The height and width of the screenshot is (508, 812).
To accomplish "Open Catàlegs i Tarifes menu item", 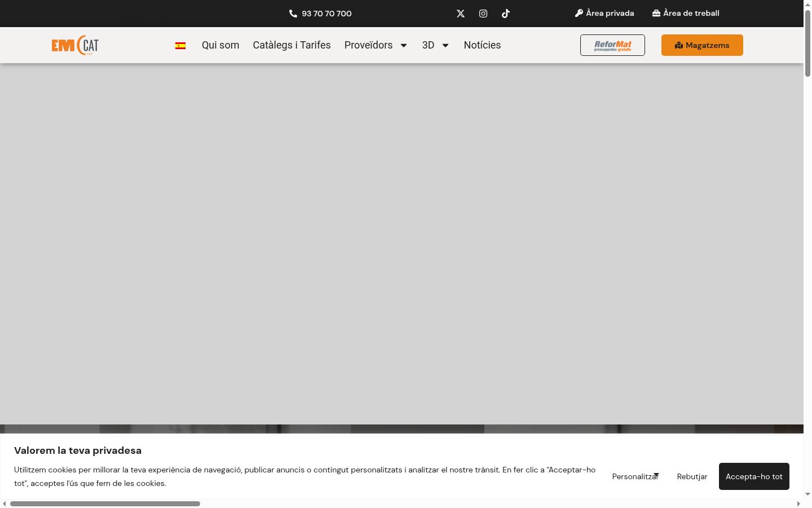I will [x=292, y=45].
